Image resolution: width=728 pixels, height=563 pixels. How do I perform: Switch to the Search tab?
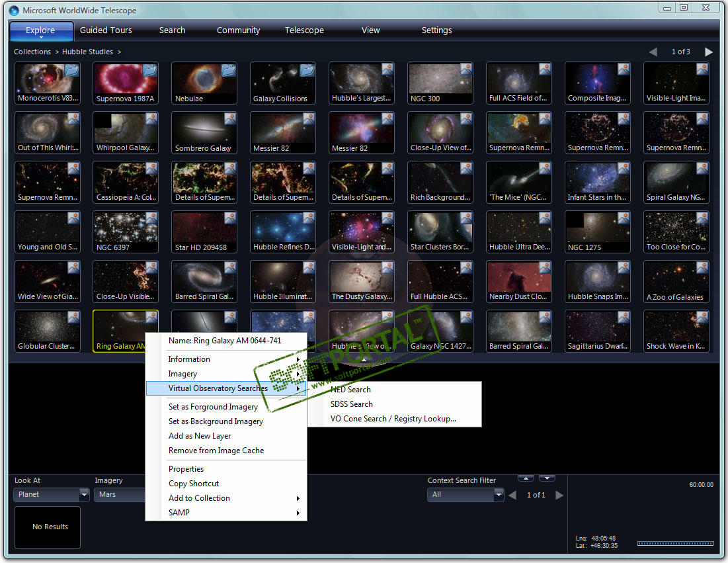click(173, 30)
